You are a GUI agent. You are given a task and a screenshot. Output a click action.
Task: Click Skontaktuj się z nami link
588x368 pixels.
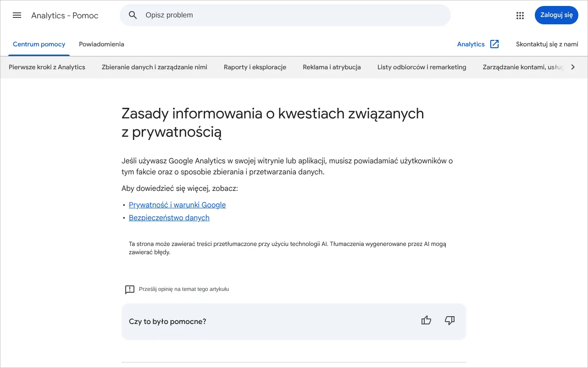(x=547, y=44)
